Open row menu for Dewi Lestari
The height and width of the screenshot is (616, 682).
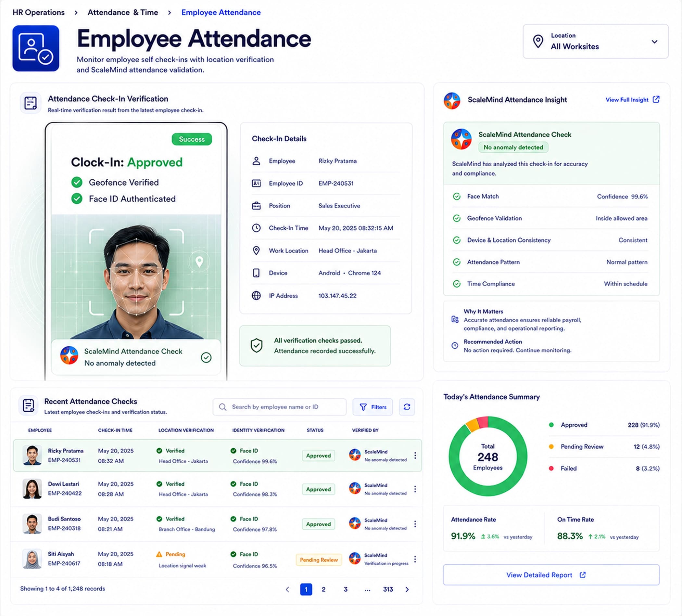click(x=415, y=489)
